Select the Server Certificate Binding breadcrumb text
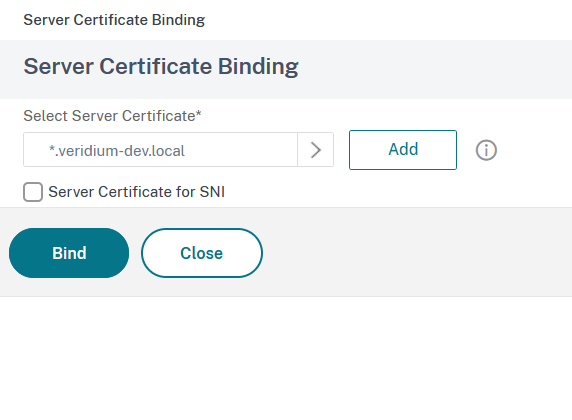The width and height of the screenshot is (572, 420). click(x=114, y=20)
